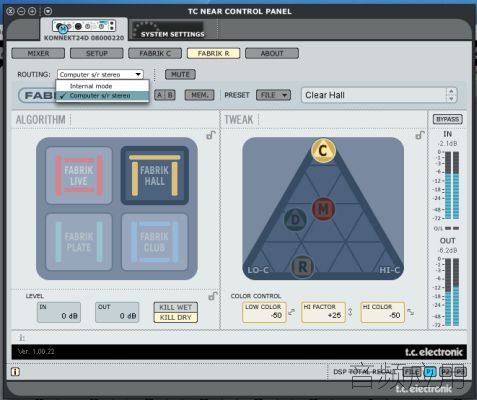Viewport: 477px width, 400px height.
Task: Click the IN level meter
Action: coord(452,185)
